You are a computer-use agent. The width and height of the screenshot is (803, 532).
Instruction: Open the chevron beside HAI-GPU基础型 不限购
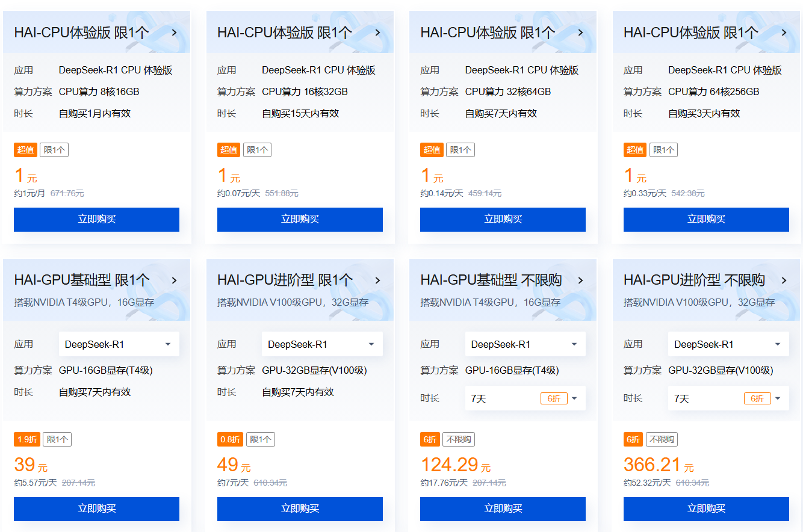pos(580,280)
